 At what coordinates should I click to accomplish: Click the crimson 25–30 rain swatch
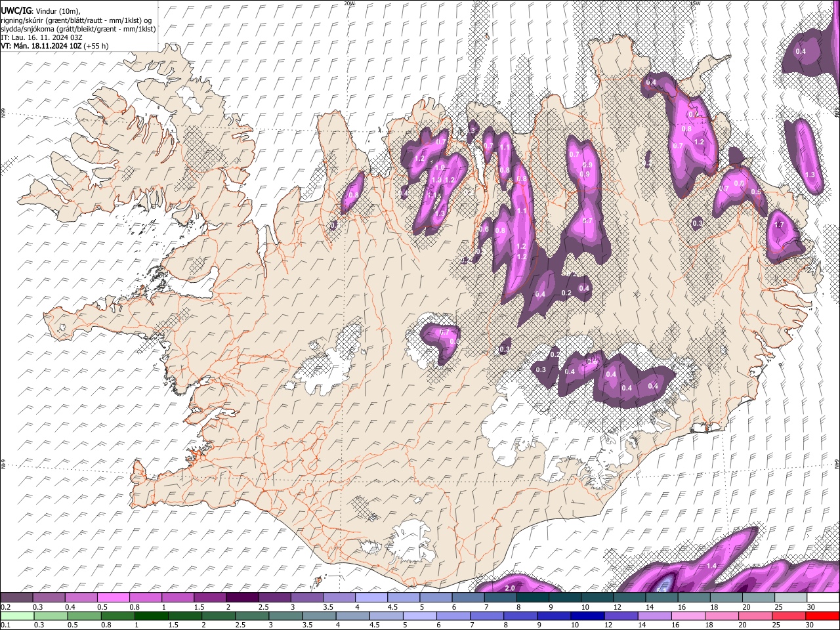787,616
